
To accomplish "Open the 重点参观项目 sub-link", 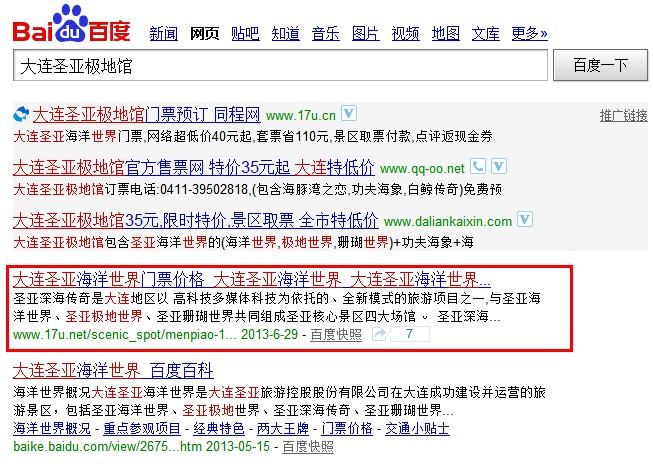I will (142, 428).
